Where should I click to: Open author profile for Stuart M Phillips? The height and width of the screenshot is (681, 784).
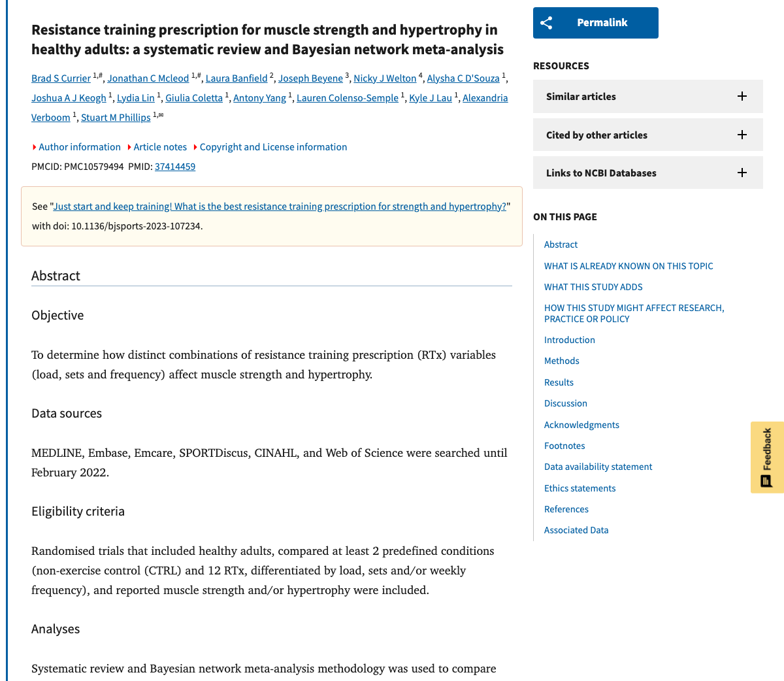click(116, 117)
